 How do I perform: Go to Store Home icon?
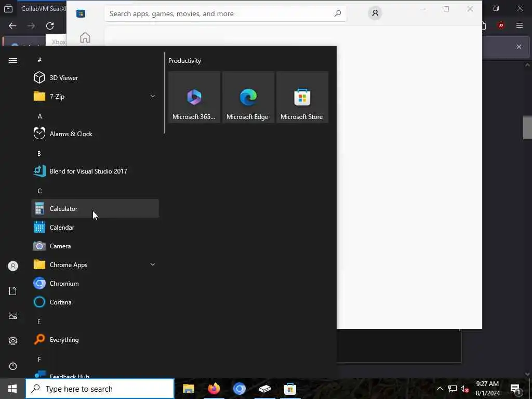tap(85, 37)
